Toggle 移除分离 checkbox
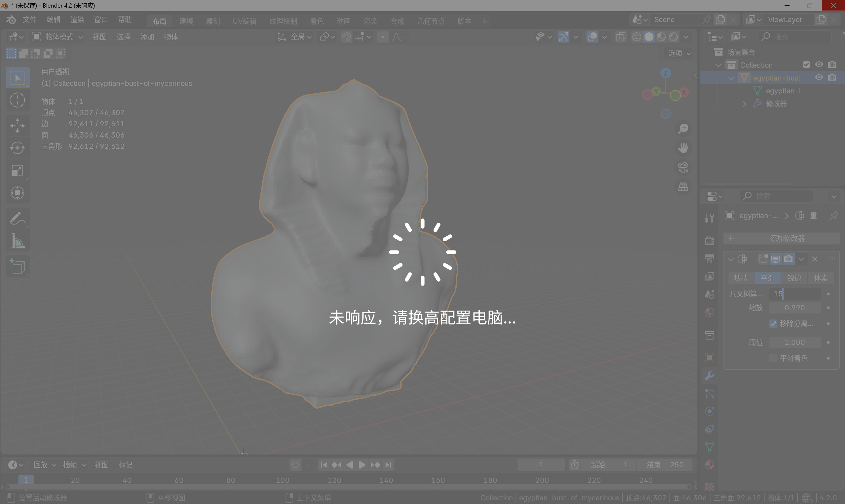Image resolution: width=845 pixels, height=504 pixels. (x=773, y=323)
